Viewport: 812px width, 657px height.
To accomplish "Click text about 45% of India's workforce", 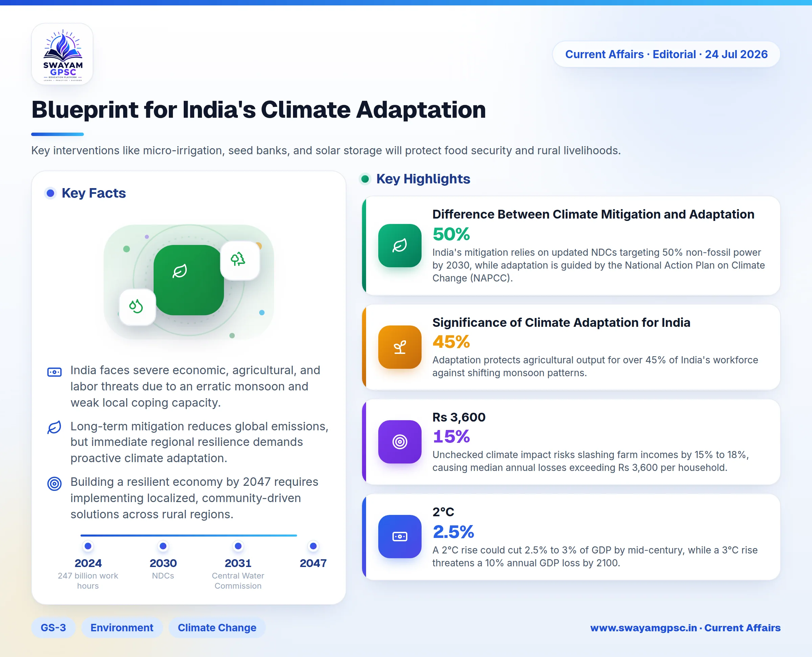I will pyautogui.click(x=595, y=366).
